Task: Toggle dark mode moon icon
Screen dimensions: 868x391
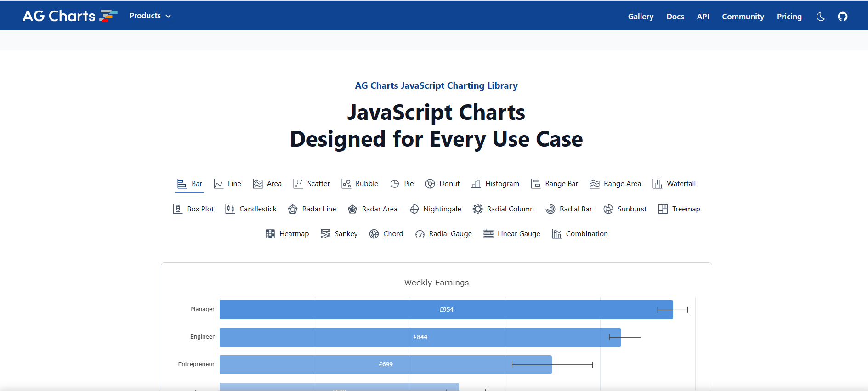Action: click(820, 17)
